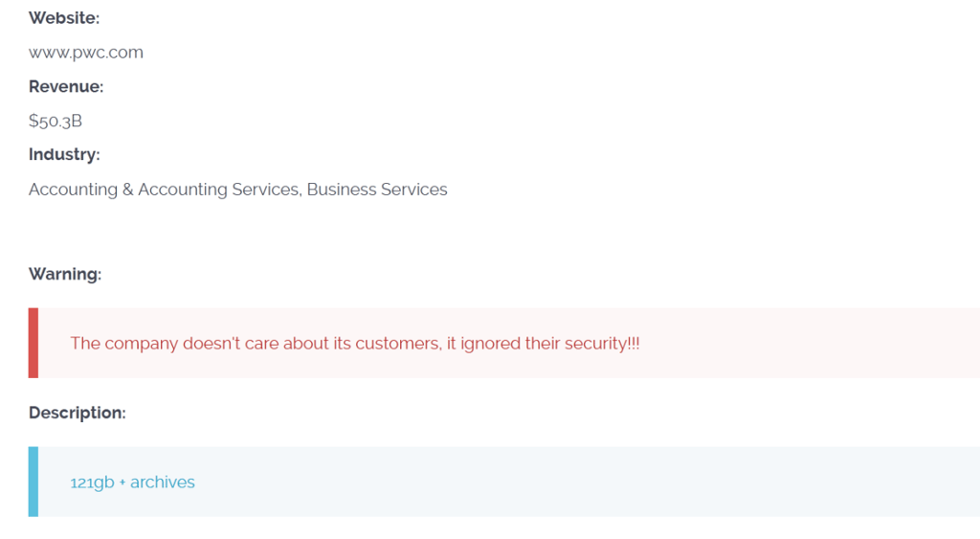
Task: Click the Revenue: heading label
Action: pyautogui.click(x=66, y=86)
